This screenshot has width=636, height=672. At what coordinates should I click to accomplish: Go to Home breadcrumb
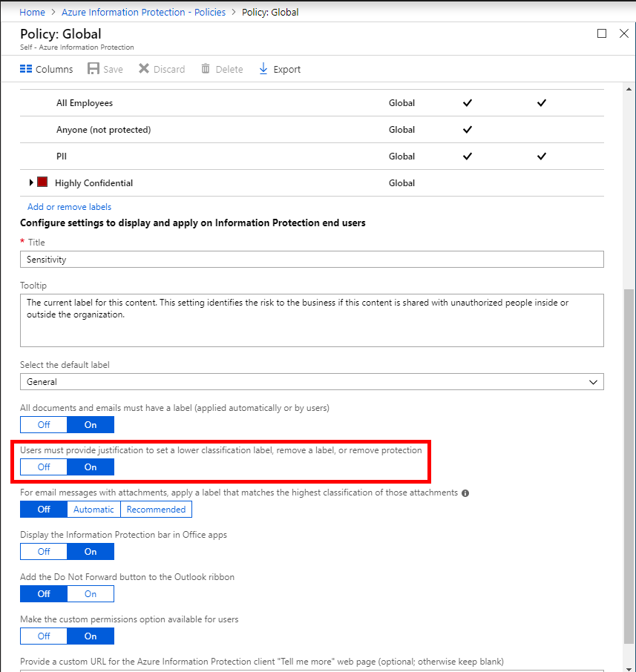(x=32, y=12)
